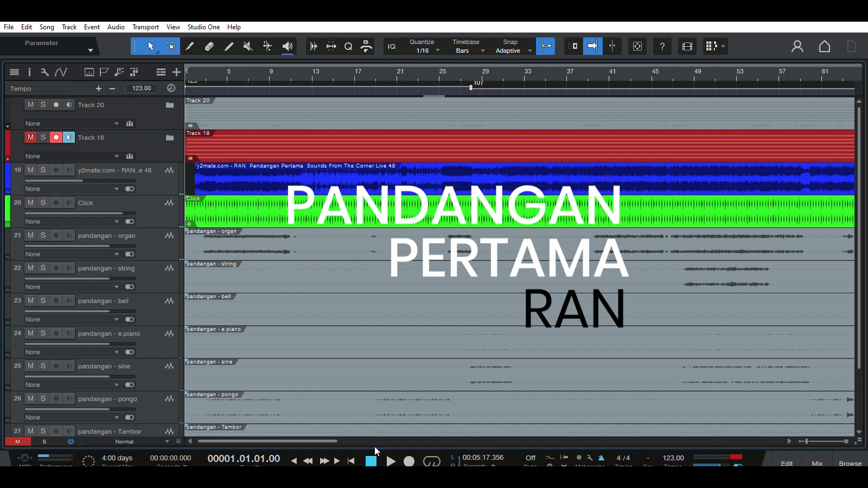Mute the pandangan - sine track
The width and height of the screenshot is (868, 488).
click(x=30, y=366)
